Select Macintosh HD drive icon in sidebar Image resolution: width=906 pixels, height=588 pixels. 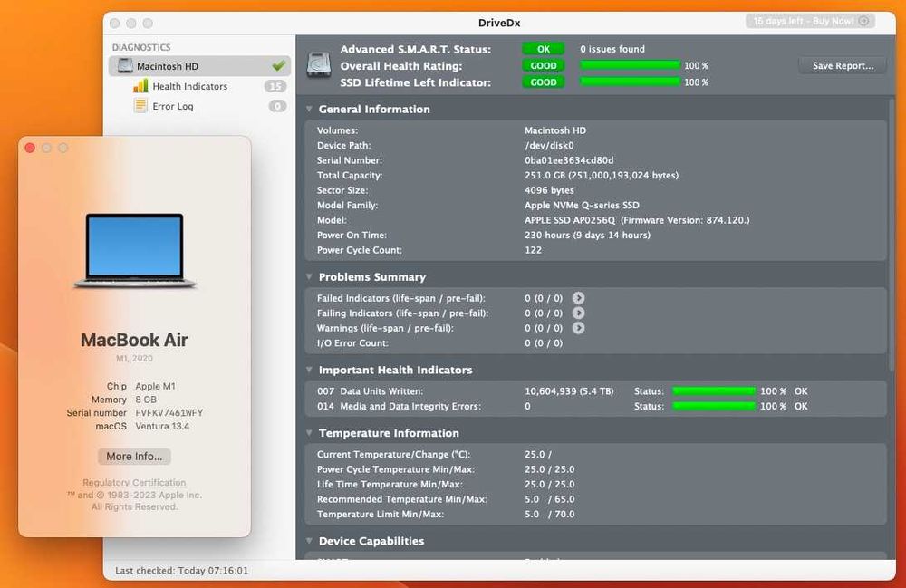click(125, 66)
